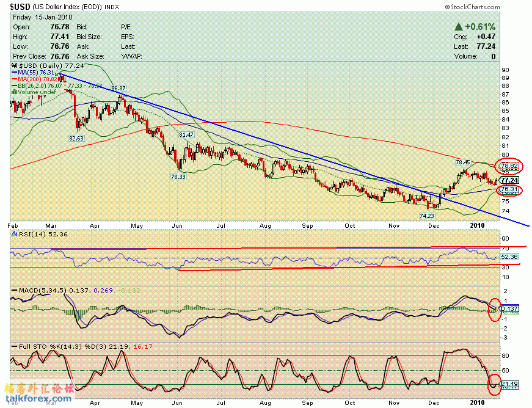Click the Low row value 76.76
Viewport: 532px width, 408px height.
[60, 46]
